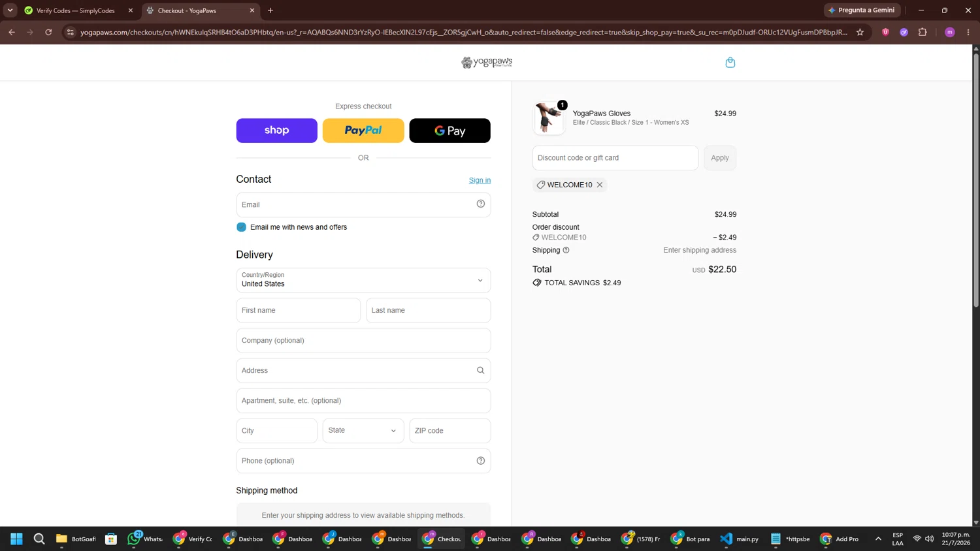Open a new browser tab
Screen dimensions: 980x551
point(270,10)
